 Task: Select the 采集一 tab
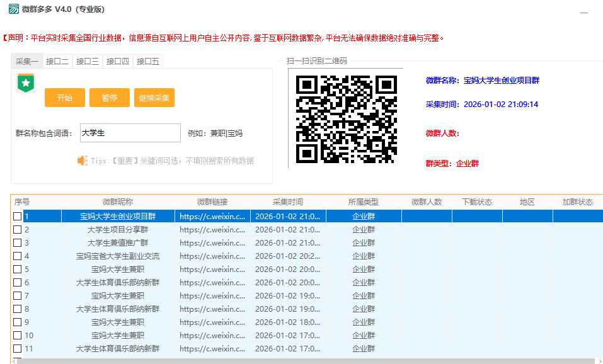(27, 61)
